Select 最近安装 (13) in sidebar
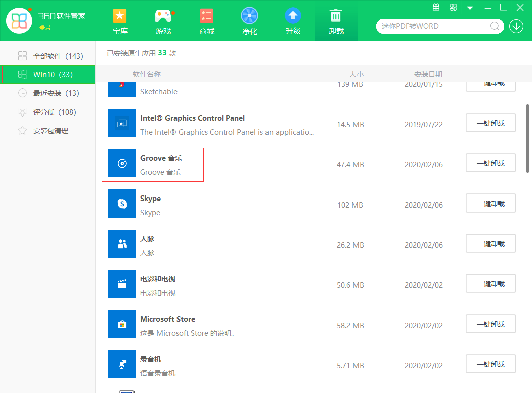 pos(47,93)
